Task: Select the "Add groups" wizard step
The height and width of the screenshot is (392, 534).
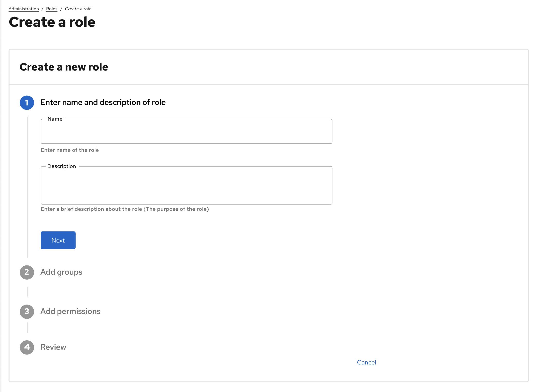Action: [61, 272]
